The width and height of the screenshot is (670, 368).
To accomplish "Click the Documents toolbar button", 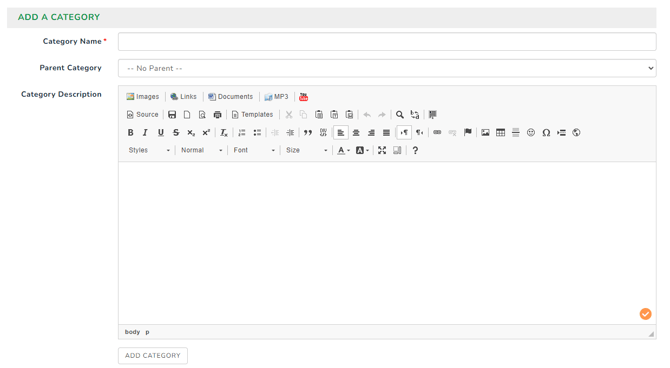I will (230, 97).
